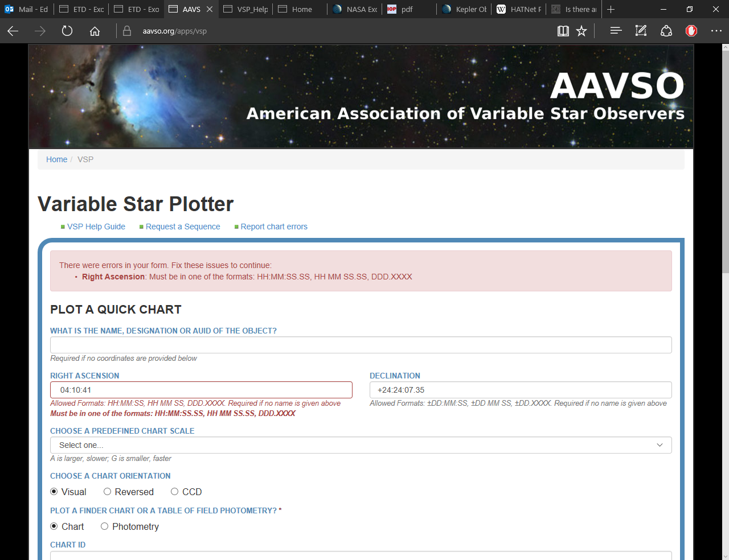Add page to favorites star icon
The width and height of the screenshot is (729, 560).
coord(581,31)
